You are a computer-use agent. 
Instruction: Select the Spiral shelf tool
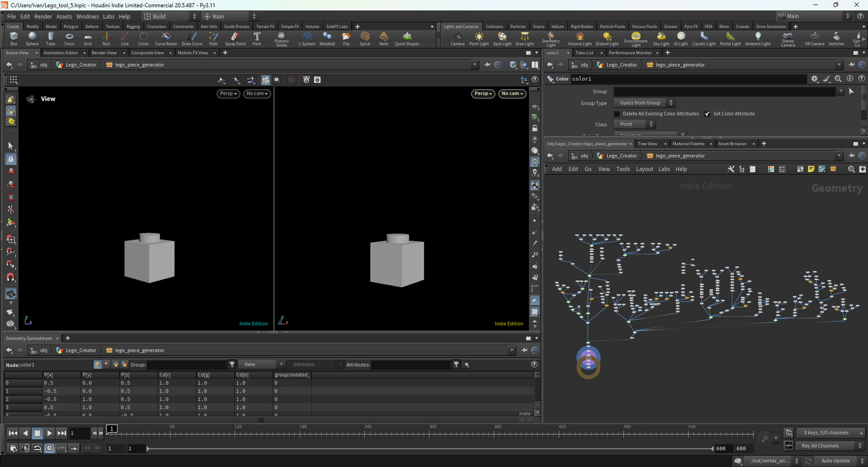click(365, 39)
